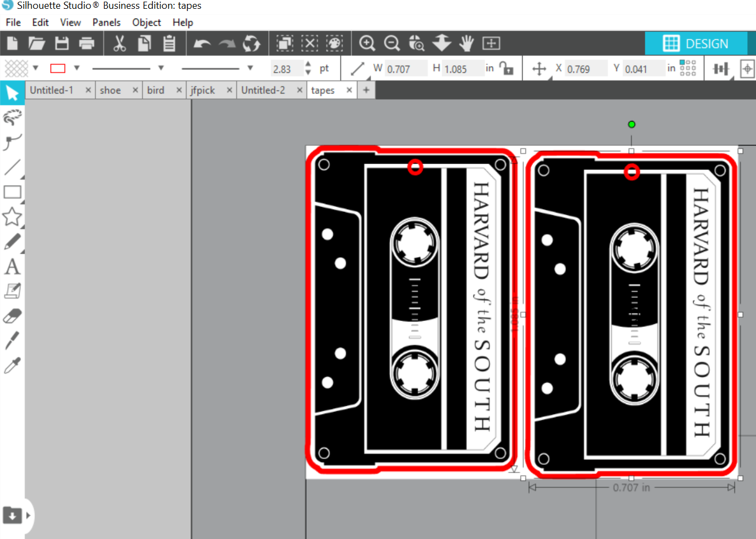Open the Object menu
This screenshot has width=756, height=539.
pyautogui.click(x=146, y=23)
